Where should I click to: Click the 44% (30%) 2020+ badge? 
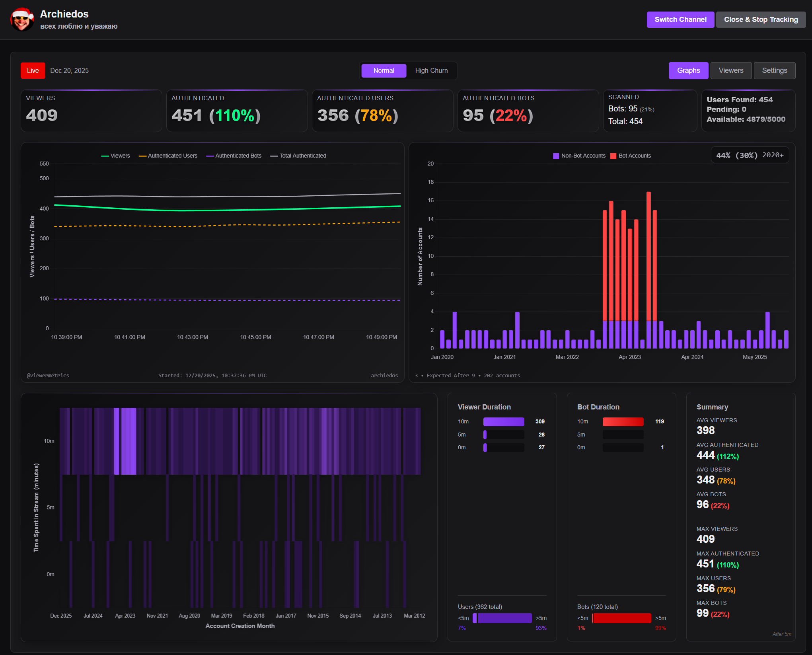pos(750,155)
